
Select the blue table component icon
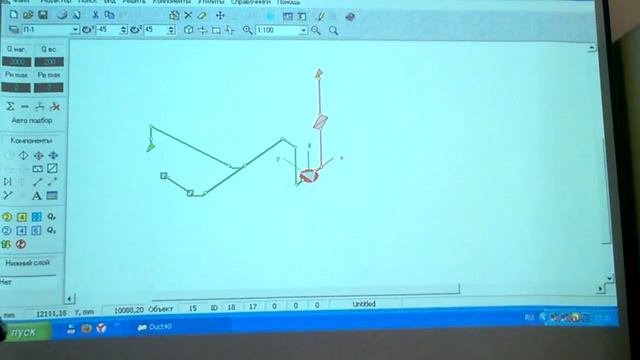tap(52, 196)
